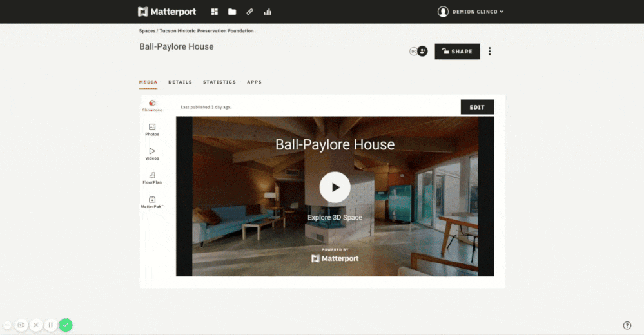644x335 pixels.
Task: Cancel recording with the X icon
Action: [x=35, y=325]
